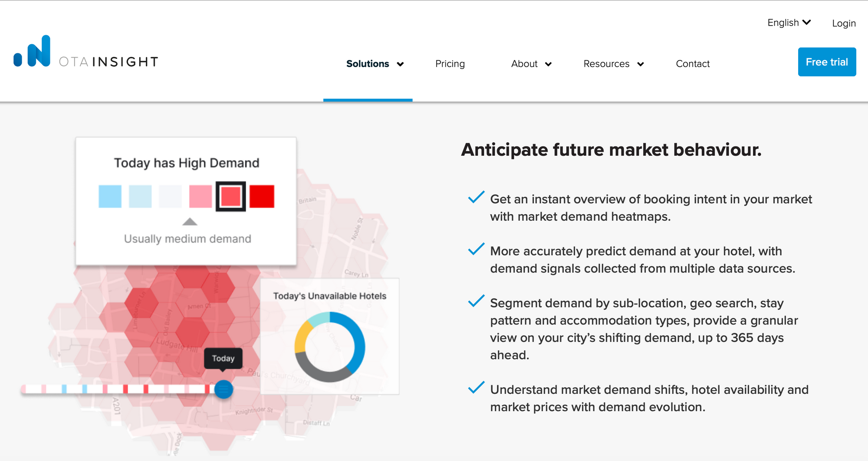This screenshot has width=868, height=461.
Task: Click the checkmark beside Segment demand paragraph
Action: click(x=476, y=301)
